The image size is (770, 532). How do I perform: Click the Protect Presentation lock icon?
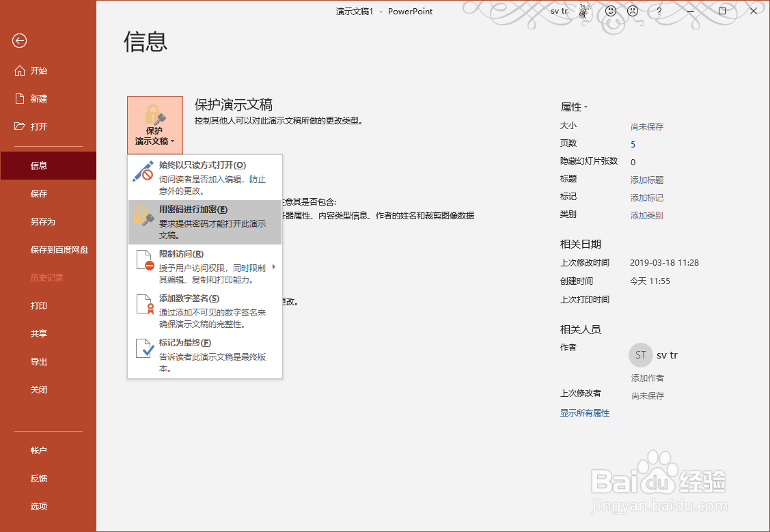[154, 115]
